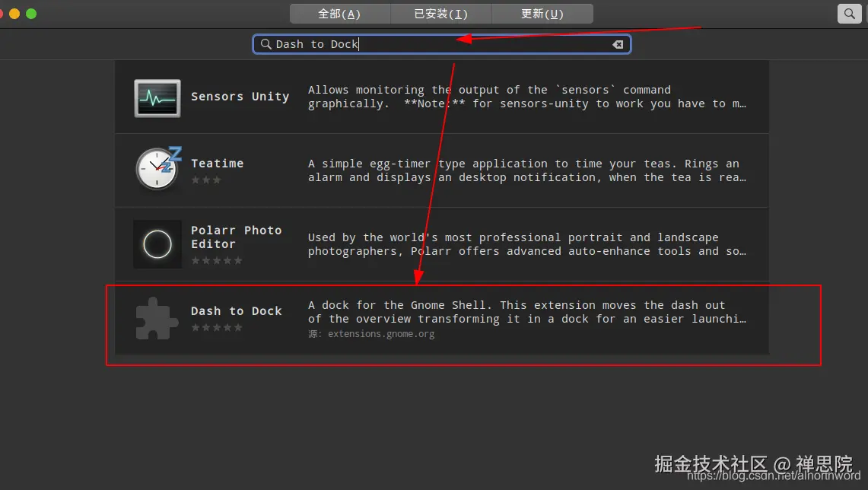
Task: Click the Dash to Dock star rating
Action: 217,328
